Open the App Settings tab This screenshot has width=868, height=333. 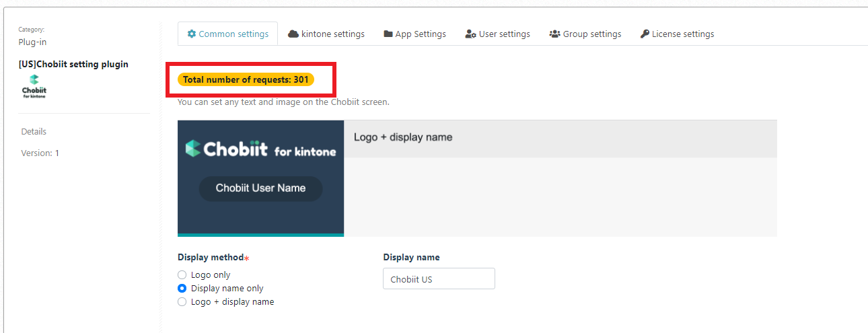coord(414,34)
